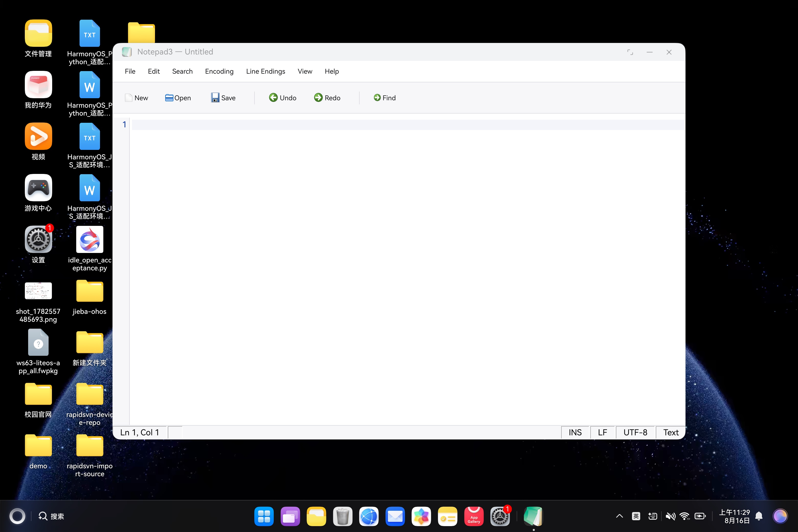Click the battery charging tray icon
The width and height of the screenshot is (798, 532).
[x=700, y=516]
